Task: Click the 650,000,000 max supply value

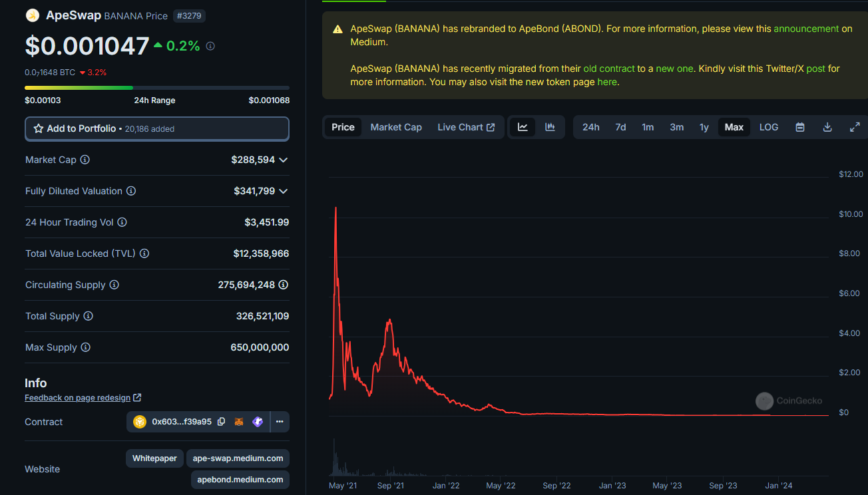Action: (260, 347)
